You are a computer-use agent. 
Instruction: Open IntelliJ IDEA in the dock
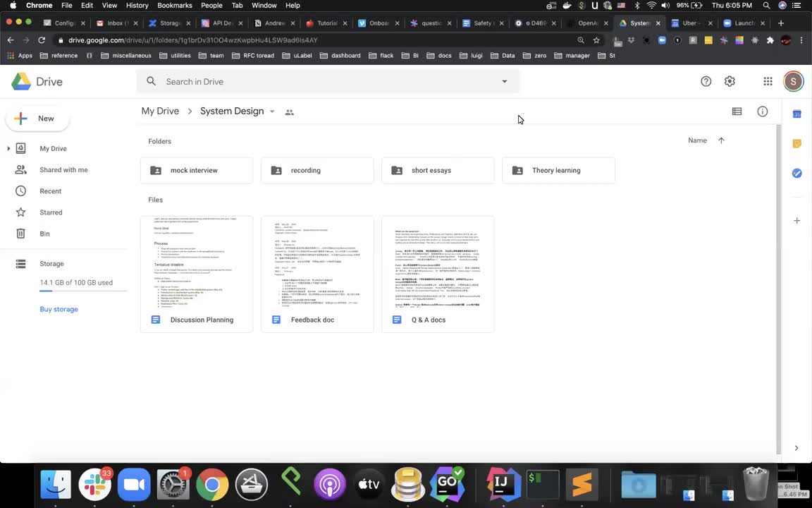[x=503, y=484]
